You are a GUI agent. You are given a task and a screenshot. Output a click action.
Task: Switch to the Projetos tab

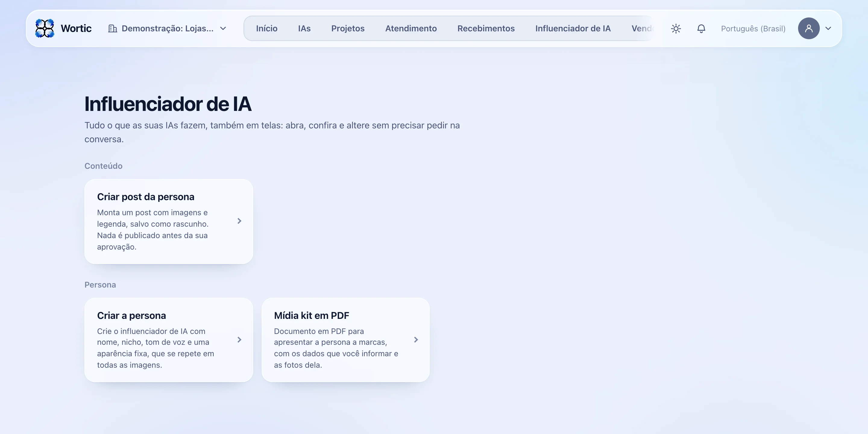coord(348,28)
